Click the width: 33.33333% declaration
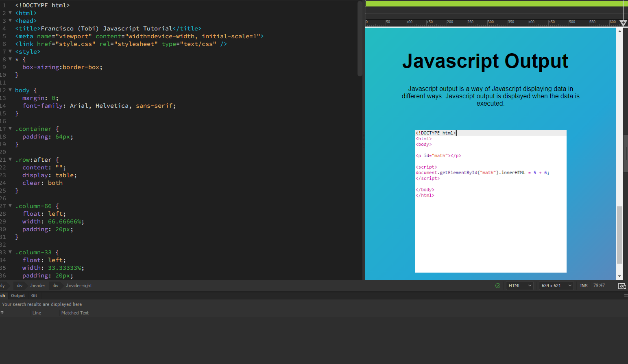The width and height of the screenshot is (628, 364). click(53, 268)
